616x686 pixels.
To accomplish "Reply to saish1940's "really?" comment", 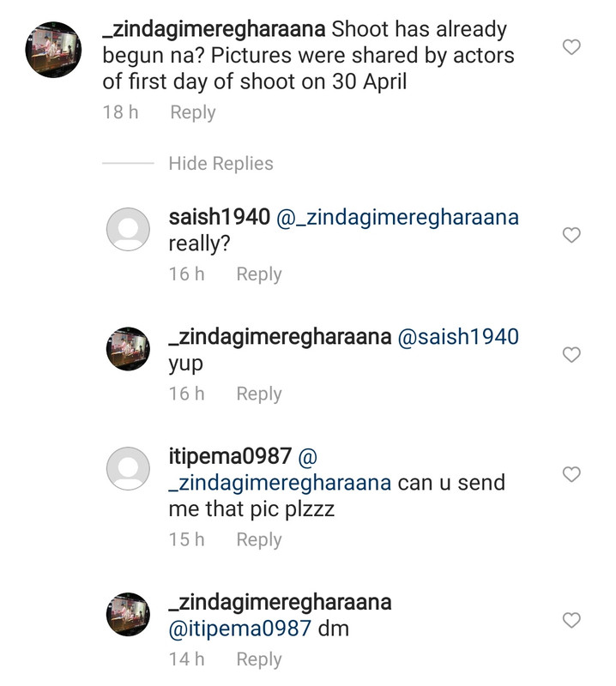I will (x=259, y=274).
